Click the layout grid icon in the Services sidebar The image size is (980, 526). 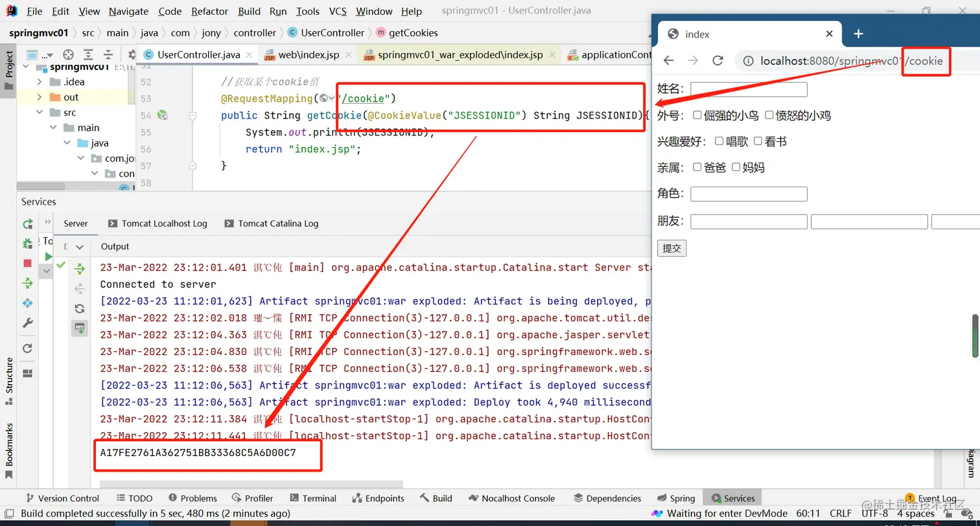27,373
